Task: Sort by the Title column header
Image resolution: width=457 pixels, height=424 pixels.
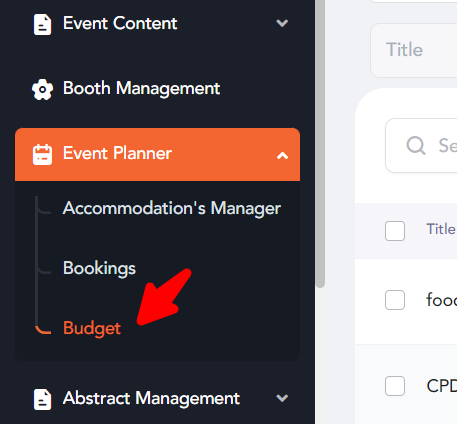Action: [x=441, y=229]
